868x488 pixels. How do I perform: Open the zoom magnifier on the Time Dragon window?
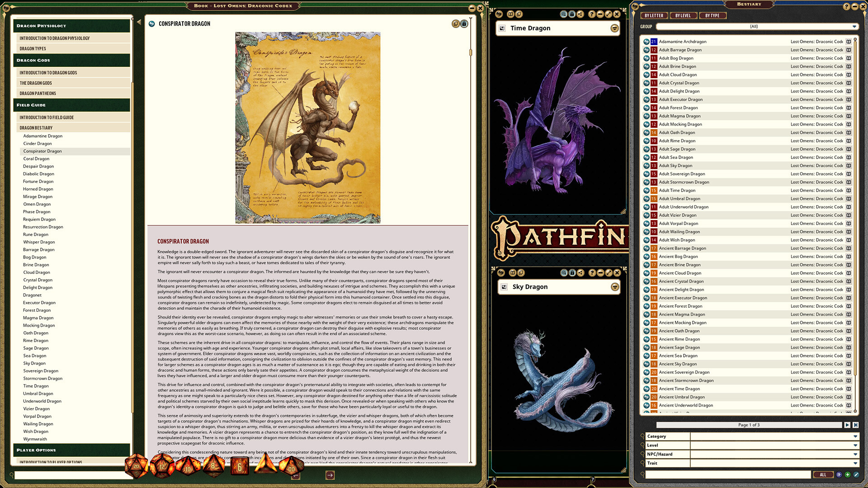[564, 14]
